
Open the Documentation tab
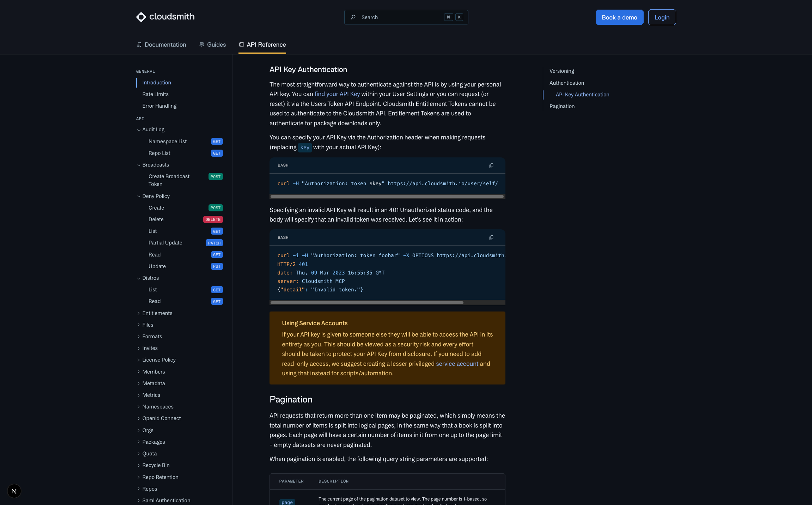pos(162,44)
